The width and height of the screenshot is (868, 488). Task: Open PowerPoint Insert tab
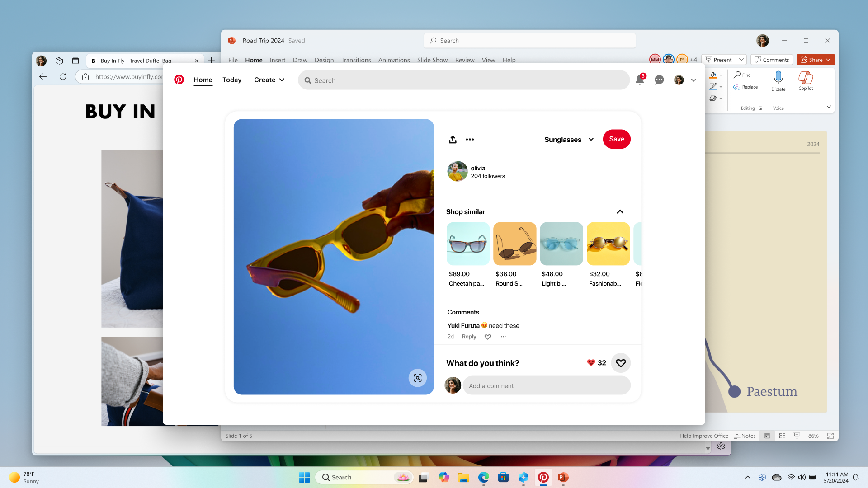coord(278,60)
